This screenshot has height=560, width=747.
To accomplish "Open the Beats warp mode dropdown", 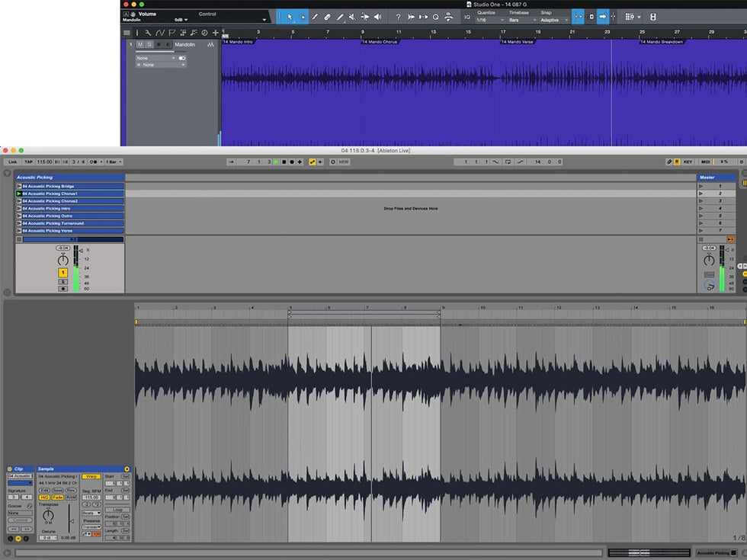I will point(91,513).
